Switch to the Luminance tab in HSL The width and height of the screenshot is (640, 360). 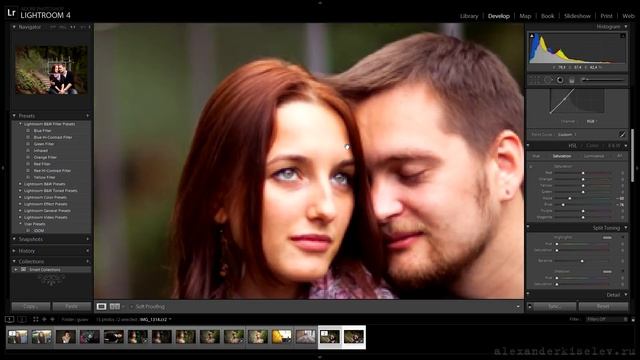pyautogui.click(x=593, y=156)
